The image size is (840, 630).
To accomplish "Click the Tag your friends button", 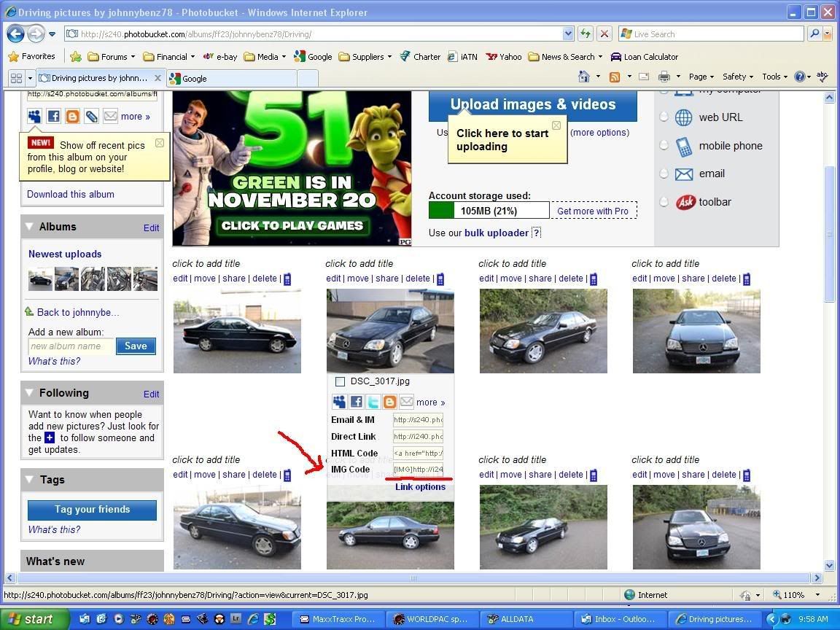I will click(x=92, y=510).
